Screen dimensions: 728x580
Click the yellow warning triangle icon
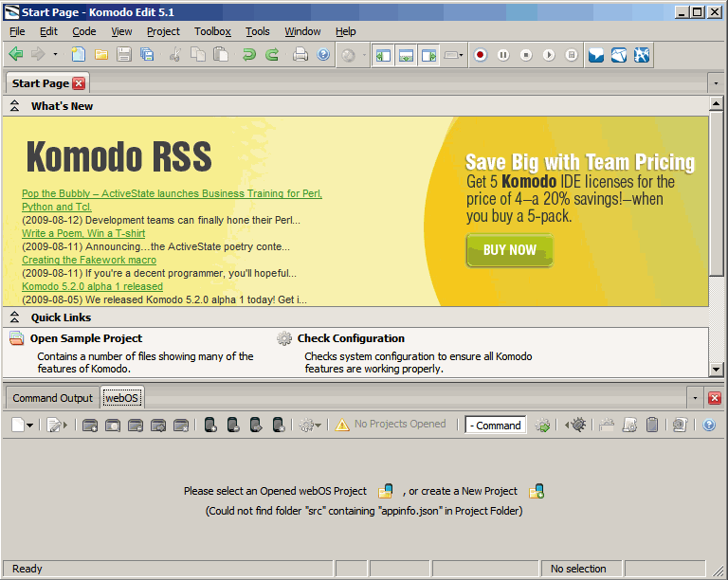pyautogui.click(x=342, y=425)
